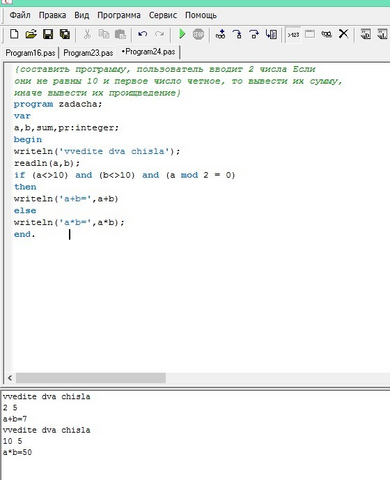This screenshot has height=480, width=390.
Task: Open the Файл menu
Action: pyautogui.click(x=20, y=15)
